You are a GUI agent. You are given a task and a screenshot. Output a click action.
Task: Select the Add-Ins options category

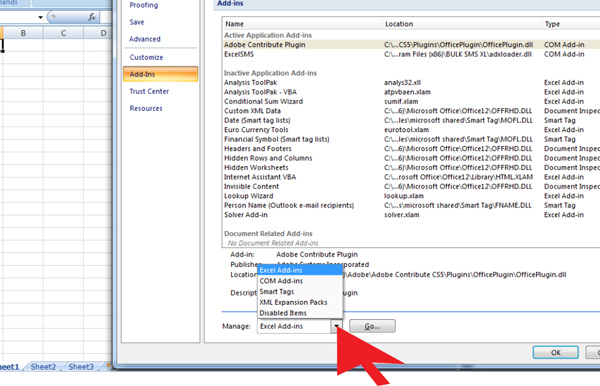click(160, 74)
